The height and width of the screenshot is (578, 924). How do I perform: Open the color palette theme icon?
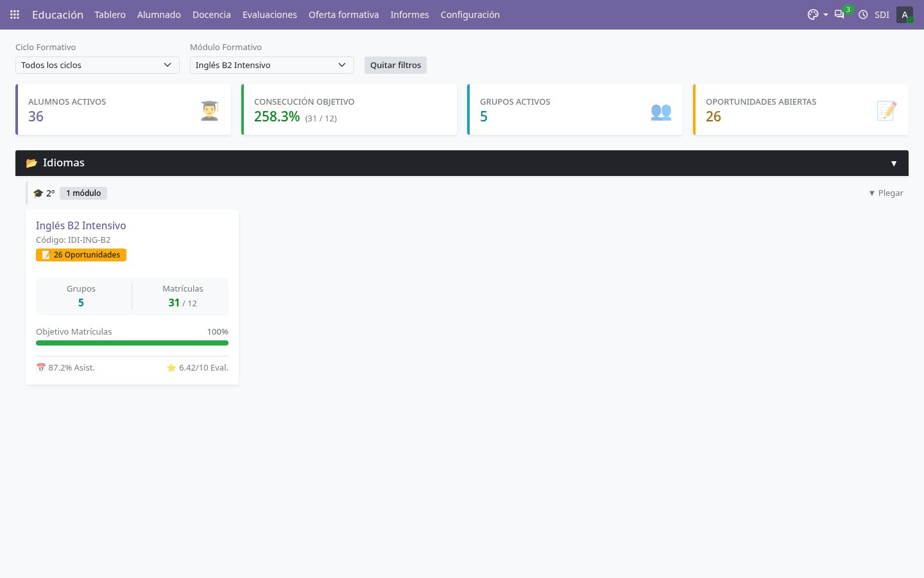(813, 14)
